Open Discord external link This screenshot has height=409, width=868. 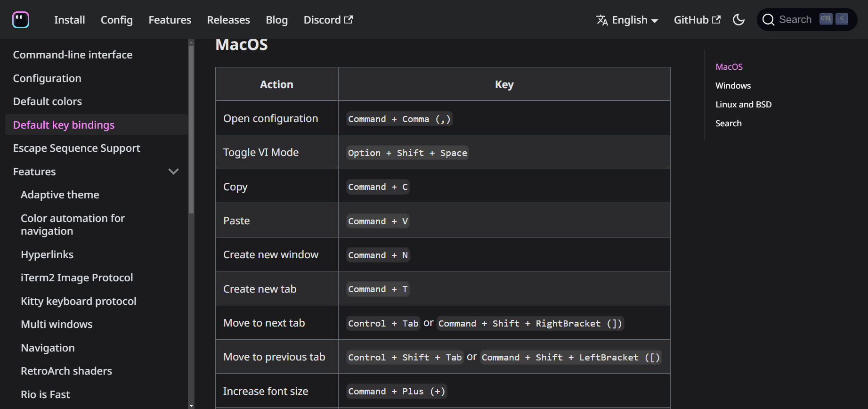pos(328,20)
